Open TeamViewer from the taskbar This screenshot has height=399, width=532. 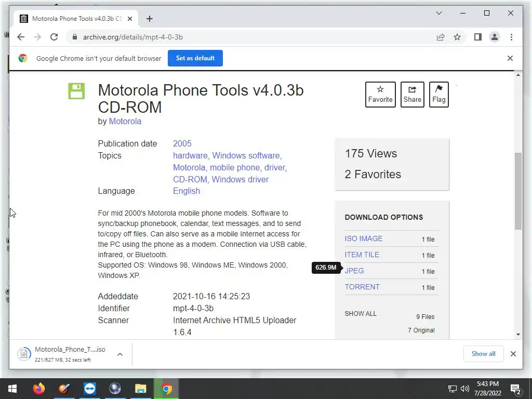pyautogui.click(x=89, y=389)
